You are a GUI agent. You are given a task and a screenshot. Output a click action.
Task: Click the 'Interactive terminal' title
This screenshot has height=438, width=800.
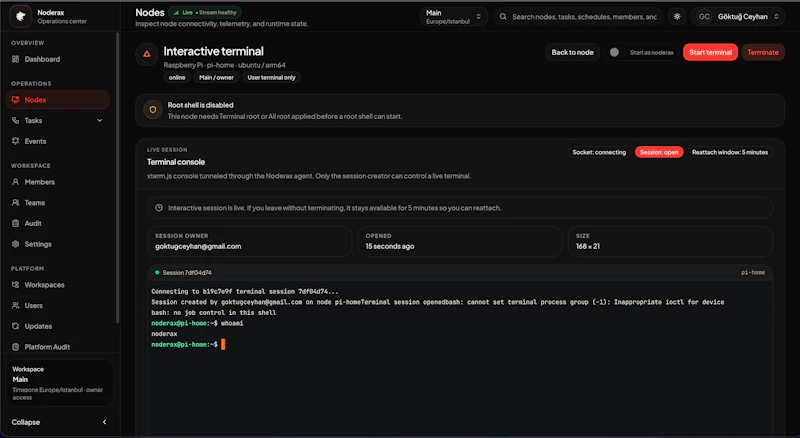tap(213, 51)
